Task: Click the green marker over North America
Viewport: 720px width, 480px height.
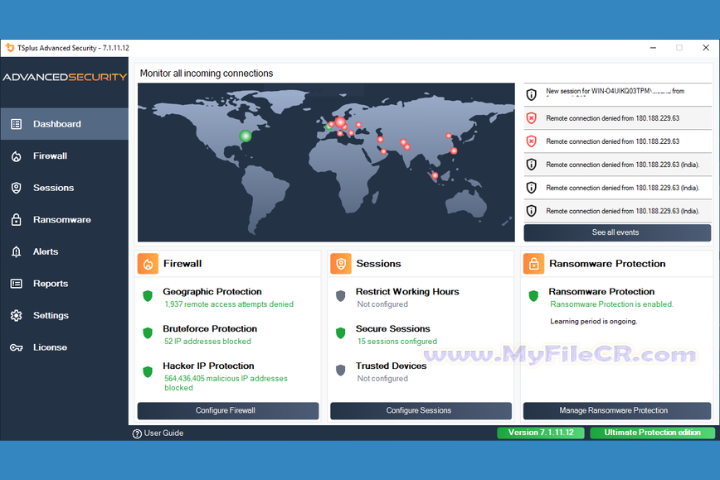Action: click(x=246, y=136)
